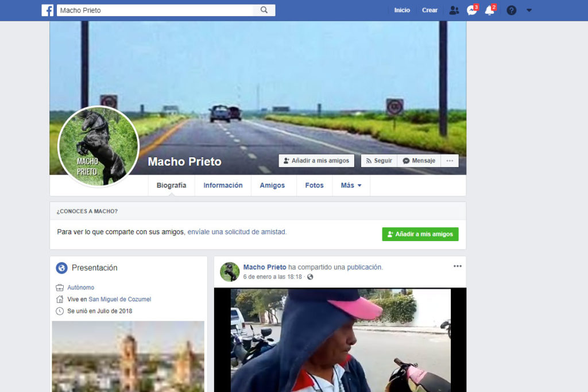Click the Inicio link in top bar
Viewport: 588px width, 392px height.
click(x=402, y=10)
